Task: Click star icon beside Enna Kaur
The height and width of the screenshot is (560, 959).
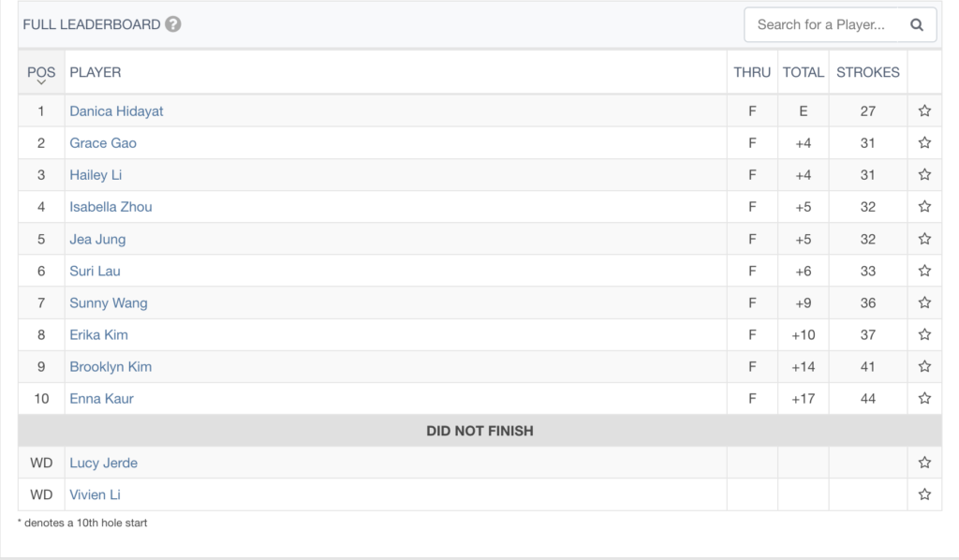Action: (x=924, y=398)
